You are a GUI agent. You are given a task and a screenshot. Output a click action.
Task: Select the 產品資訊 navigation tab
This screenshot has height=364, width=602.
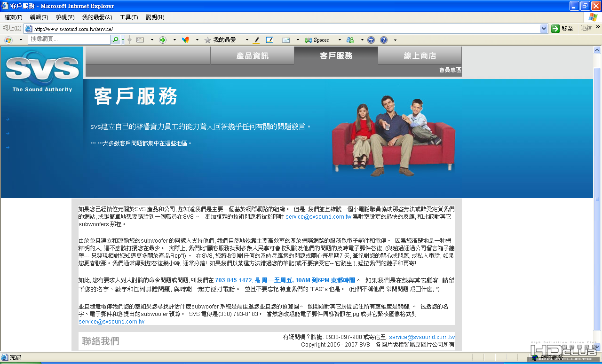pyautogui.click(x=252, y=55)
